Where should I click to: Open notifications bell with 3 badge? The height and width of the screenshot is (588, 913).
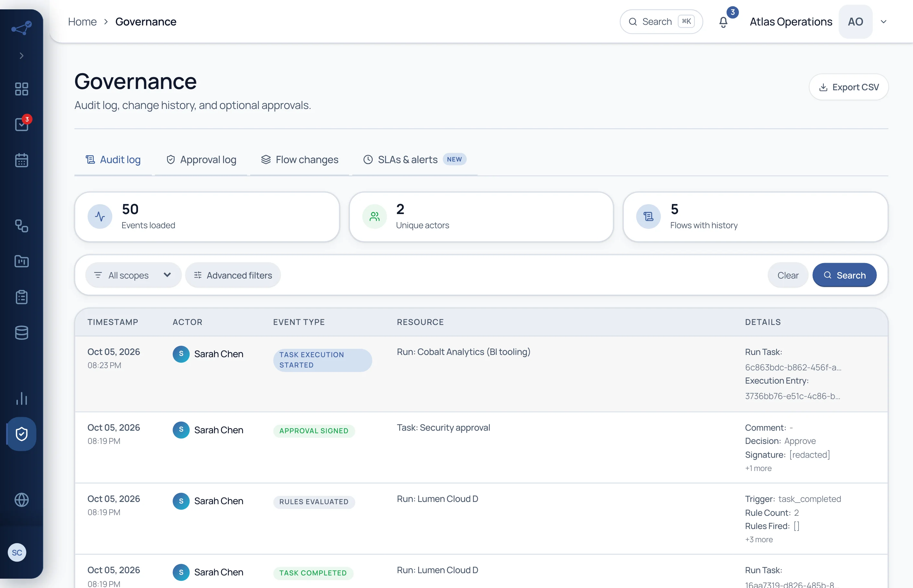(x=723, y=22)
